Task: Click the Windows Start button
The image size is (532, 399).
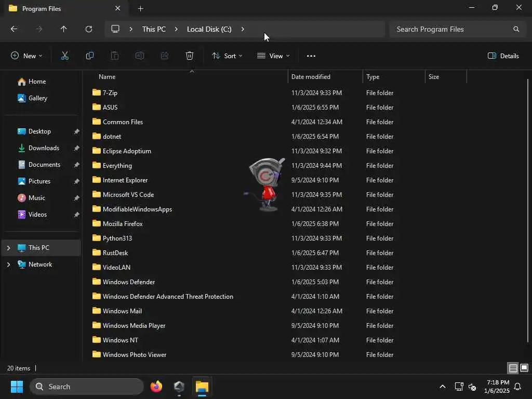Action: point(17,387)
